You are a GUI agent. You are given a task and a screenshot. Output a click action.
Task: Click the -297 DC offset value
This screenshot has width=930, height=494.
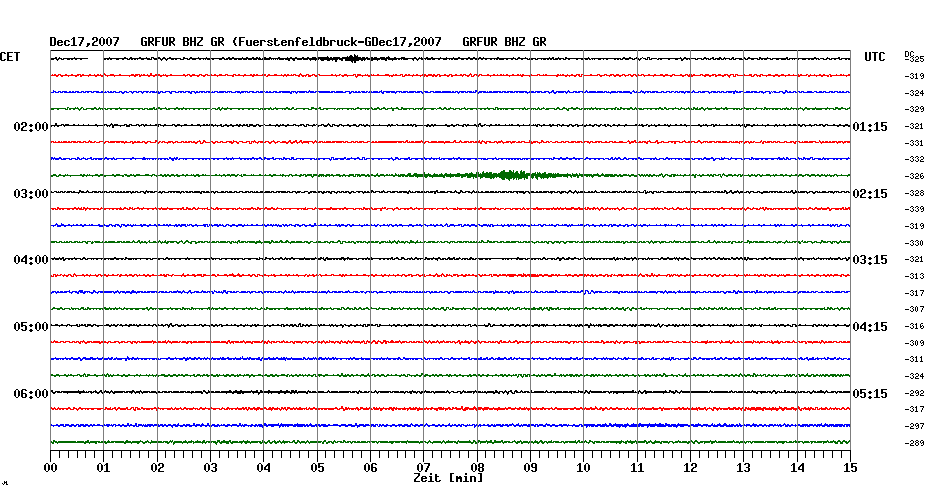(914, 426)
